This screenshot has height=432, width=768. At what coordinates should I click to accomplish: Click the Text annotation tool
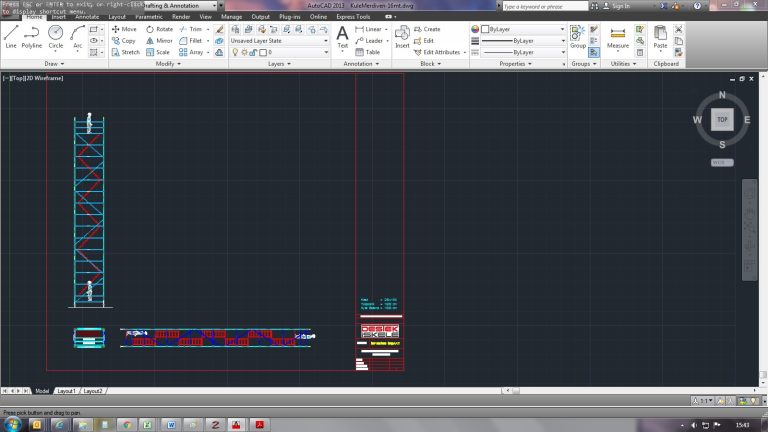[342, 36]
